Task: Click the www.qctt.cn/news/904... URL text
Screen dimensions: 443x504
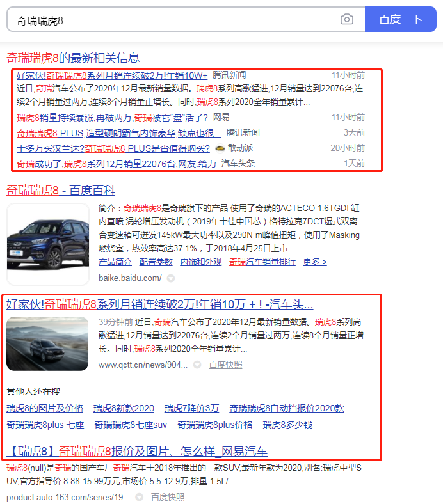Action: coord(143,365)
